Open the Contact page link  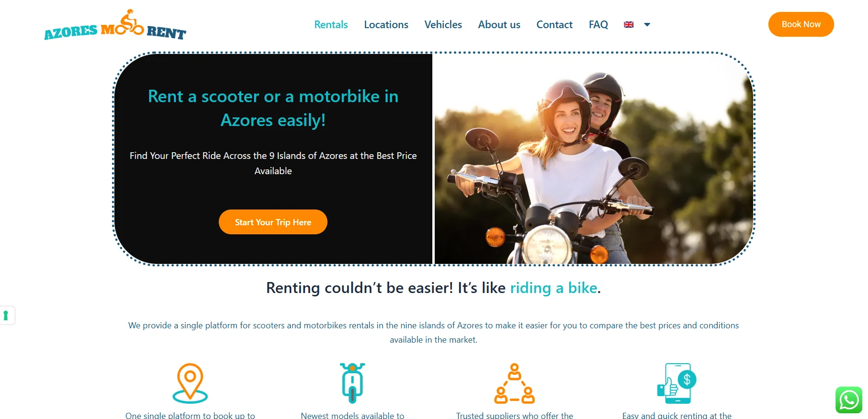[554, 24]
